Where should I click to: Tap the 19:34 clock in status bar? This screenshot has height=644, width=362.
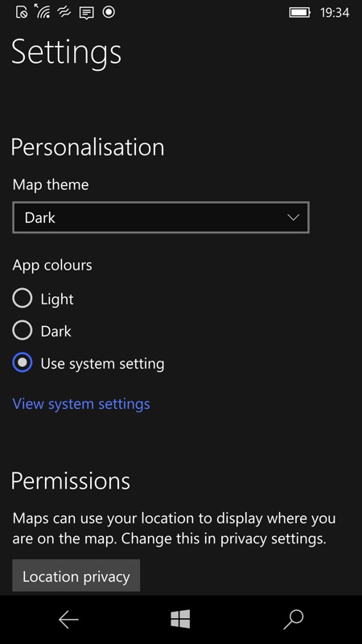[x=335, y=12]
